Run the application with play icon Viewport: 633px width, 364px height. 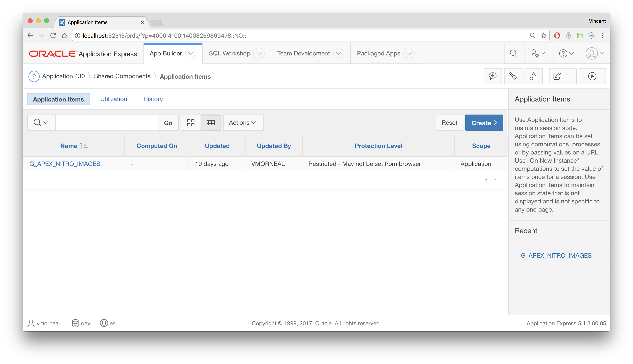pyautogui.click(x=592, y=76)
